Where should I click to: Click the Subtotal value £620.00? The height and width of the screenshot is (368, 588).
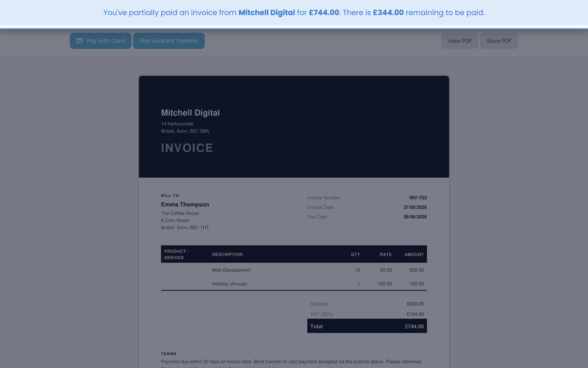pyautogui.click(x=415, y=304)
